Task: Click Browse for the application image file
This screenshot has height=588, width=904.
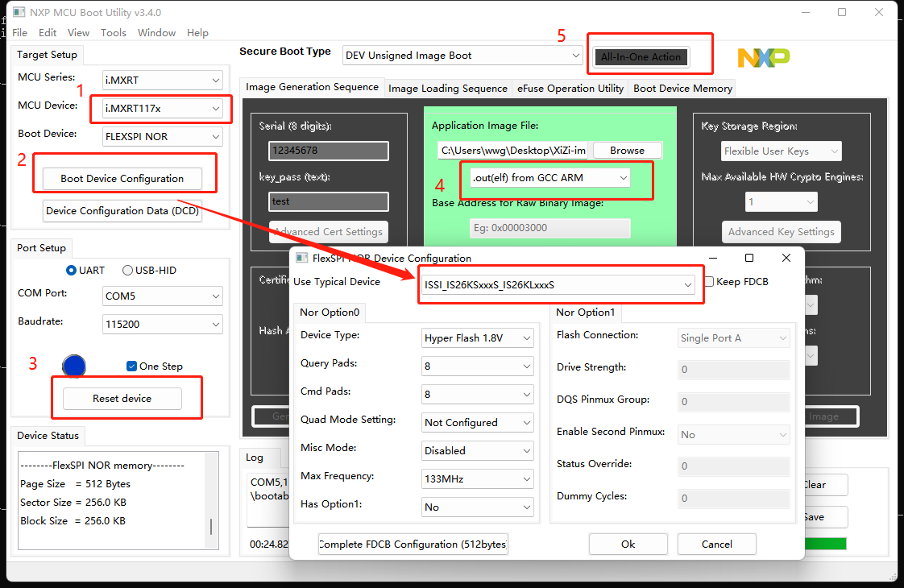Action: (x=628, y=151)
